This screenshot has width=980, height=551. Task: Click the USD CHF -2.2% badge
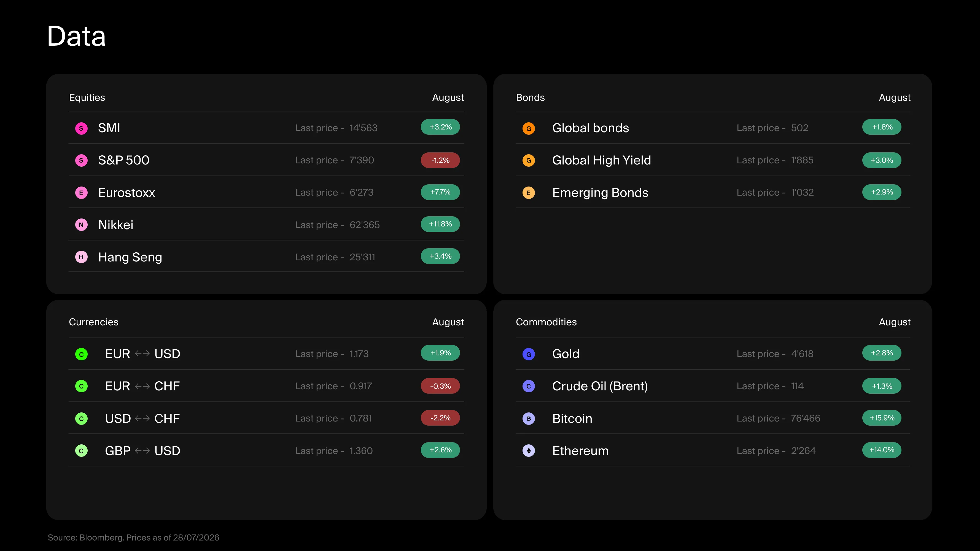(440, 418)
